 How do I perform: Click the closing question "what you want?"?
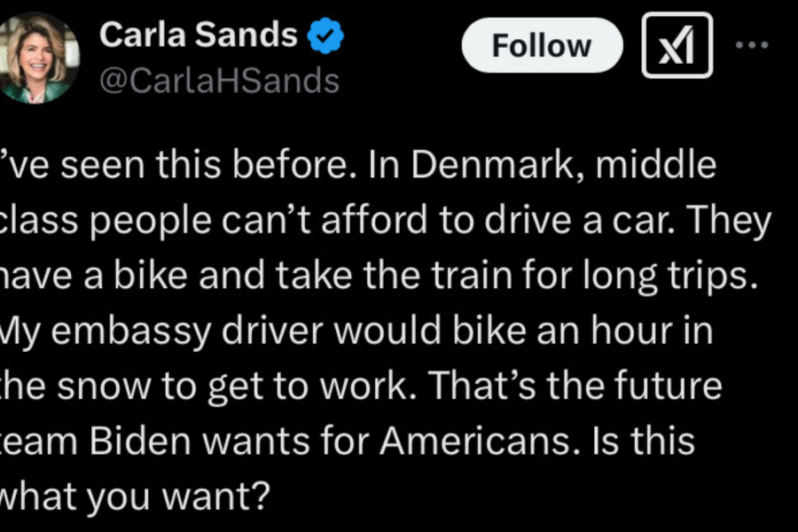[x=135, y=497]
